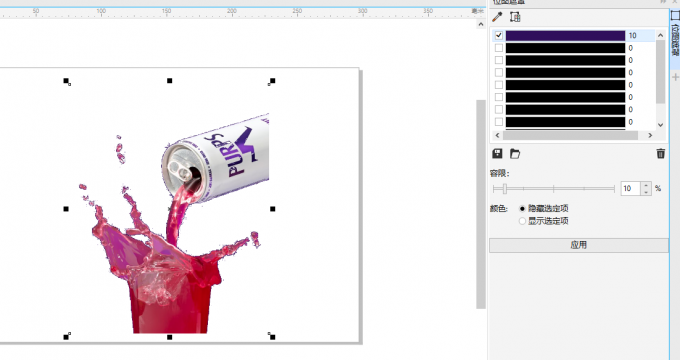Check the second color mask row checkbox

[499, 48]
